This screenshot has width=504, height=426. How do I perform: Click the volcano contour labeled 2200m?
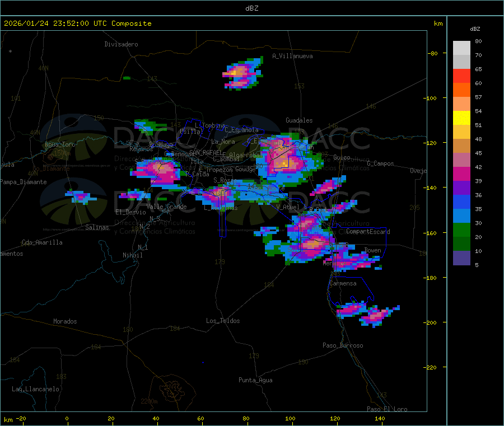pyautogui.click(x=172, y=391)
